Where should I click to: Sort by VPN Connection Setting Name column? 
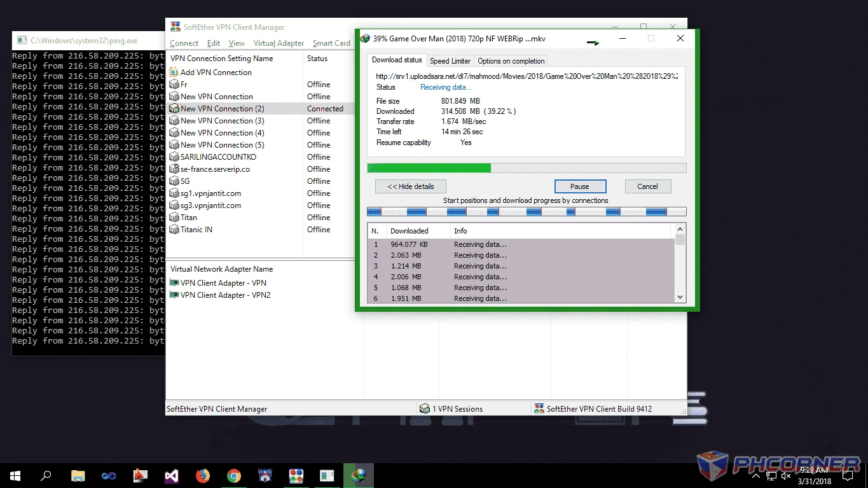point(235,59)
